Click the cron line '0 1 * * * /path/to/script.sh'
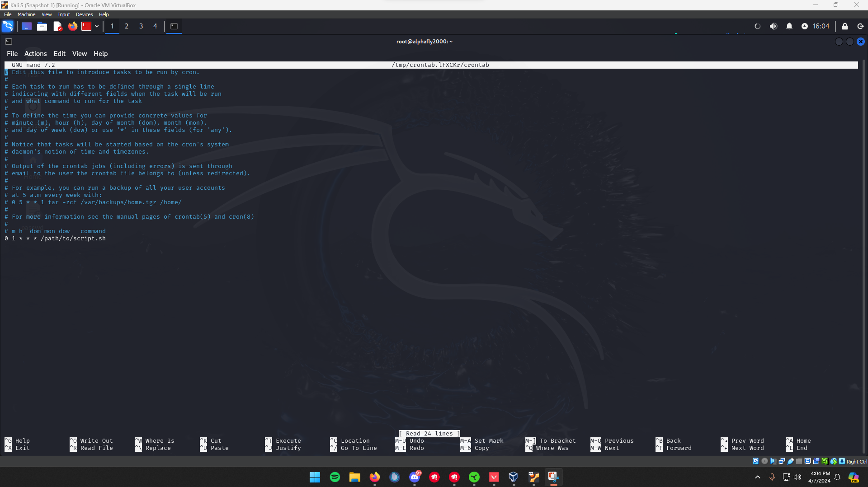Image resolution: width=868 pixels, height=487 pixels. [x=55, y=239]
